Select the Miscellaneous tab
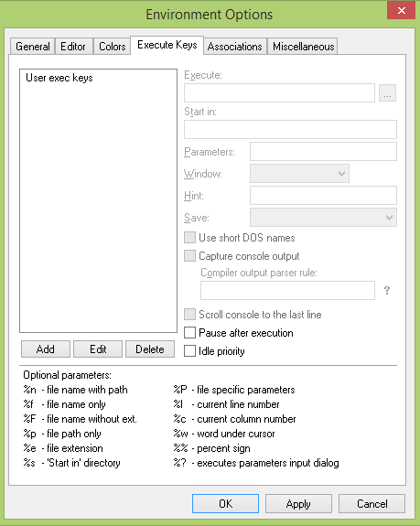 click(303, 47)
